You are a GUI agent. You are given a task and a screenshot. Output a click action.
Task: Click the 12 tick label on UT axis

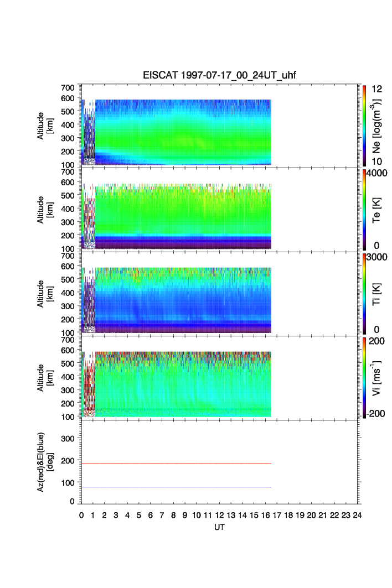coord(220,515)
